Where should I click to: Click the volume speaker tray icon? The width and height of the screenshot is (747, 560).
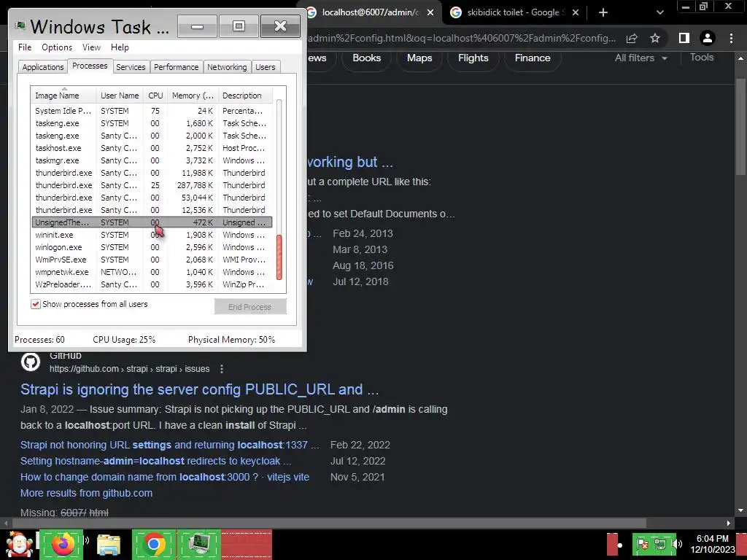[677, 544]
